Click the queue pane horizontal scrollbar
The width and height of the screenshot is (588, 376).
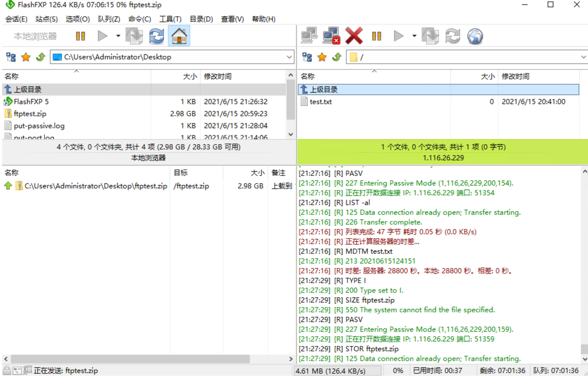130,359
